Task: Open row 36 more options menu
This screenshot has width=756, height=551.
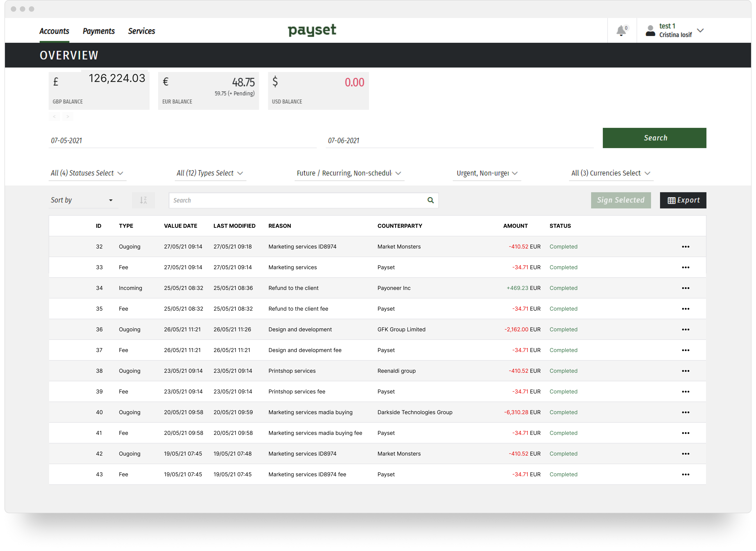Action: (x=685, y=329)
